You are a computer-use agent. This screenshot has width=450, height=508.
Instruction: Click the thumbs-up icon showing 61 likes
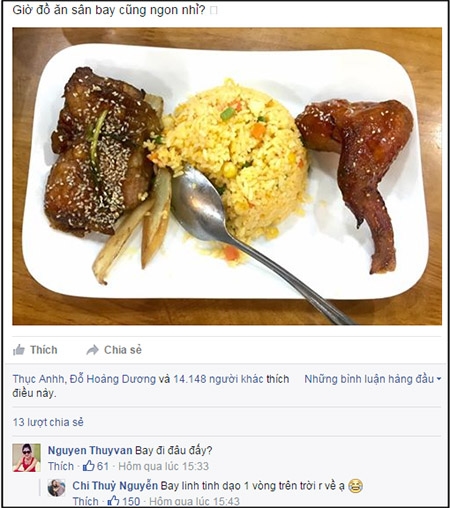(x=88, y=465)
